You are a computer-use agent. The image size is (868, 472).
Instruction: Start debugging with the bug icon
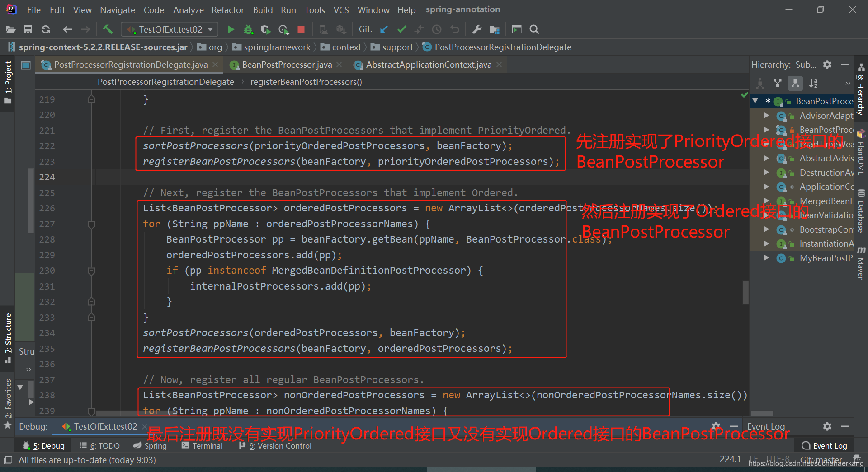click(x=248, y=29)
